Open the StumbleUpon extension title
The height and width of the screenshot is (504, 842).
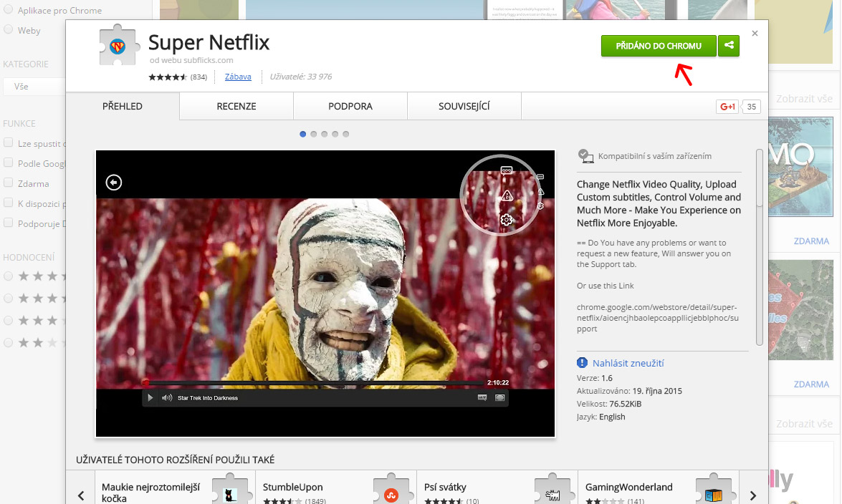coord(292,487)
